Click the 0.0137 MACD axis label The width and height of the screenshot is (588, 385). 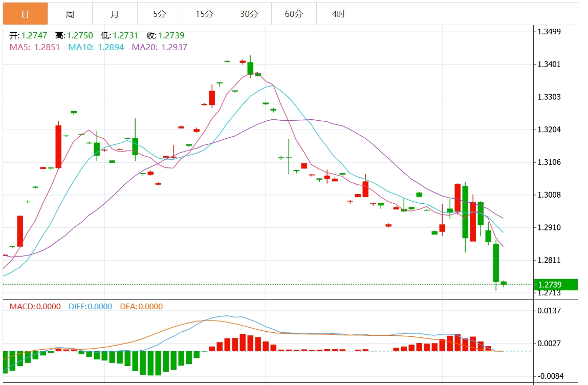click(x=550, y=311)
